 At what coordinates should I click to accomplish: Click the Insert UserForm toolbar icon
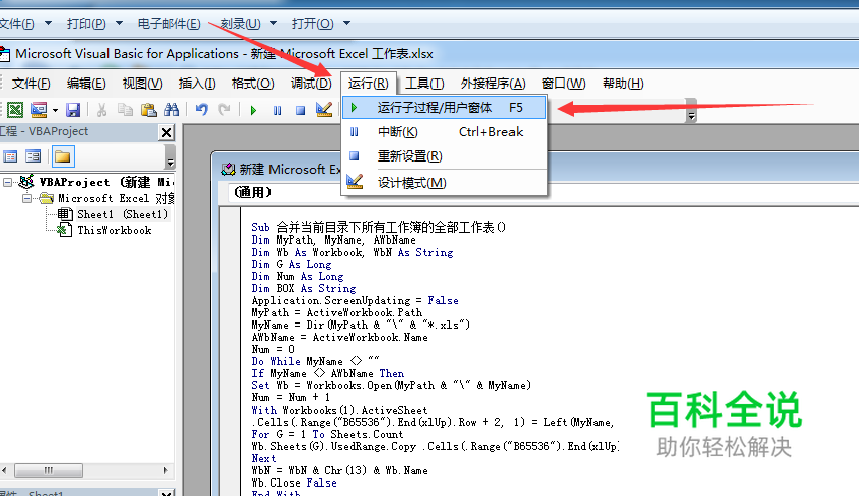pos(39,110)
